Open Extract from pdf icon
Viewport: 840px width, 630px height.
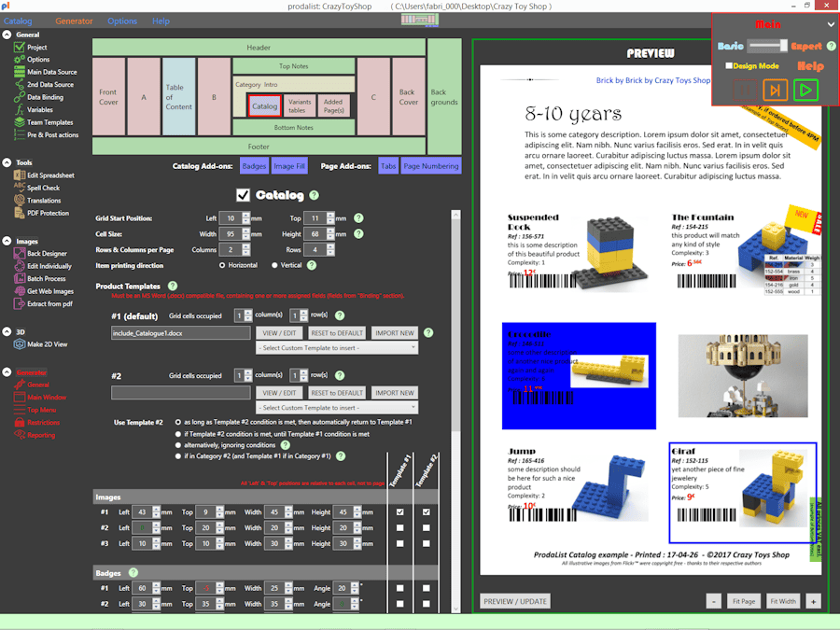click(20, 303)
